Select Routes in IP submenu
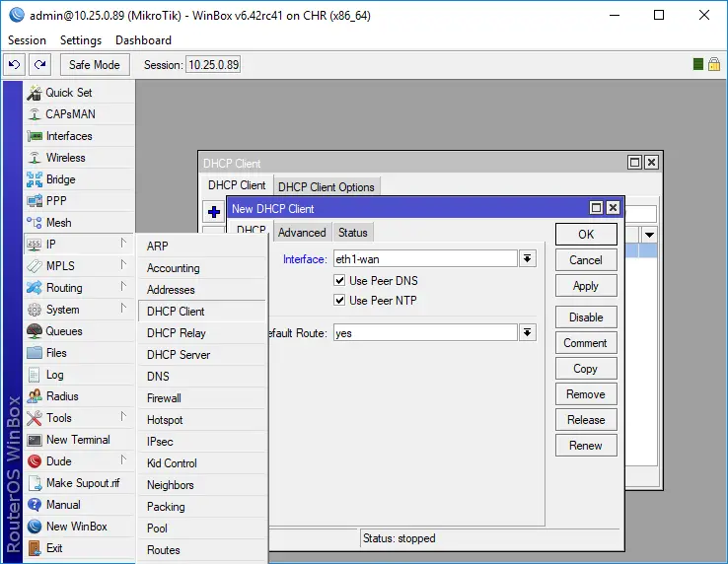 point(202,550)
